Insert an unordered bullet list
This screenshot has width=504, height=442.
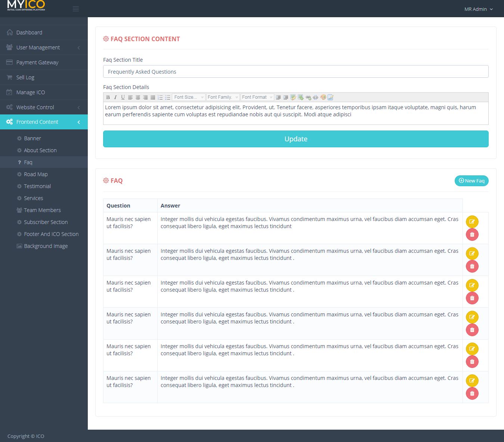point(168,97)
